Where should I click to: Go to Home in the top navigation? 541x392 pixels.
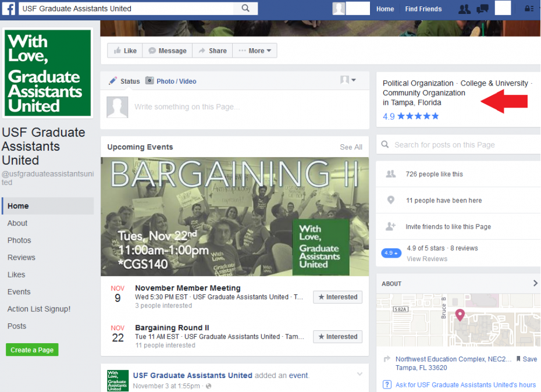[x=385, y=9]
